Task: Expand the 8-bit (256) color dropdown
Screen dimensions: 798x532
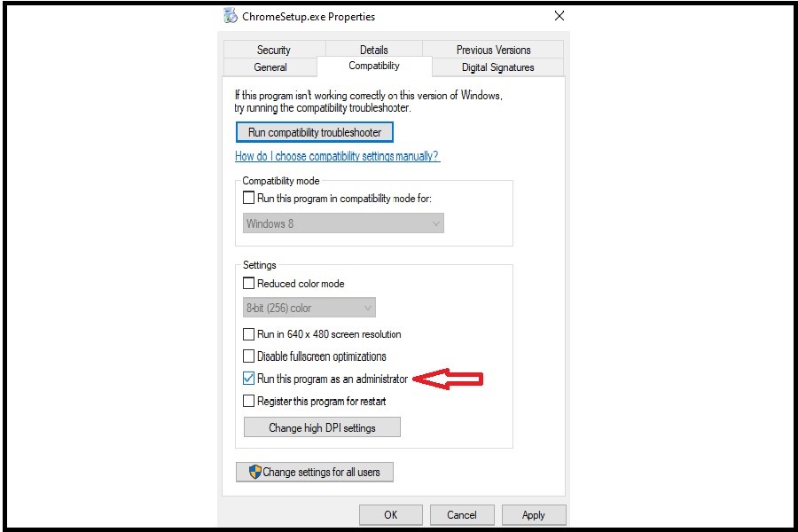Action: pos(309,308)
